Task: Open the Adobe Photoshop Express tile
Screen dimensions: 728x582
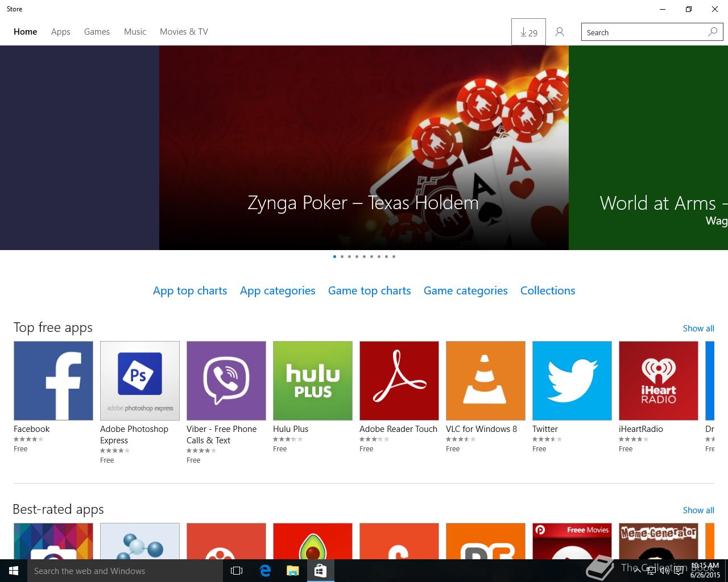Action: pyautogui.click(x=140, y=381)
